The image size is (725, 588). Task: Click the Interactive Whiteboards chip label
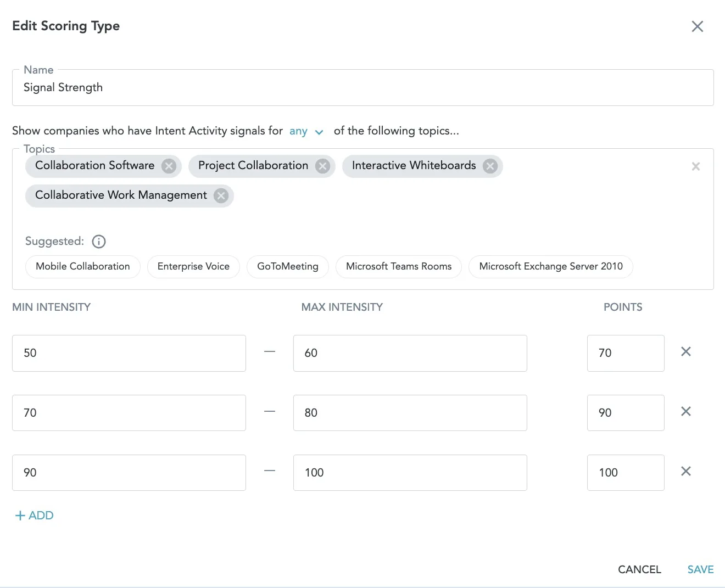tap(414, 165)
